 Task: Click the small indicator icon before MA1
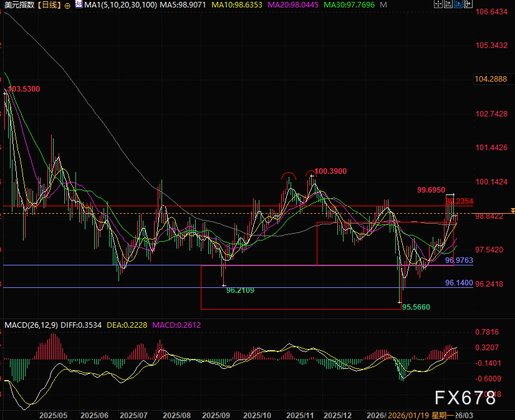click(x=77, y=5)
